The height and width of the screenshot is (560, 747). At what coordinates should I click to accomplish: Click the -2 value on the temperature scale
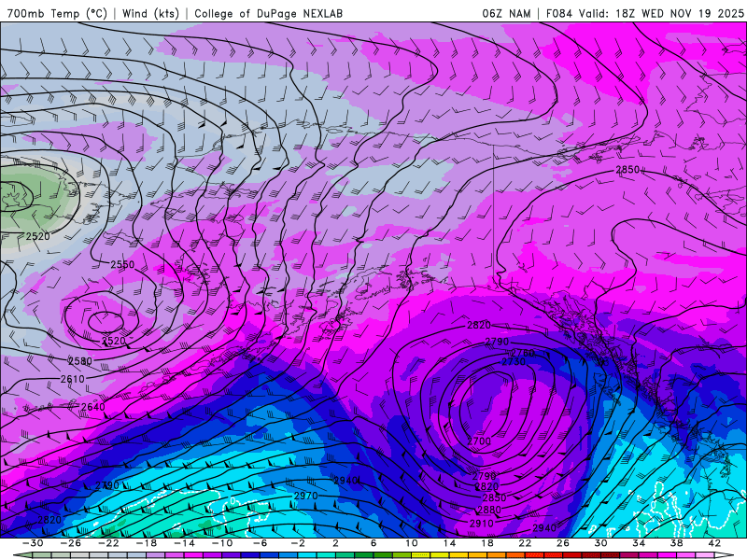pyautogui.click(x=298, y=543)
